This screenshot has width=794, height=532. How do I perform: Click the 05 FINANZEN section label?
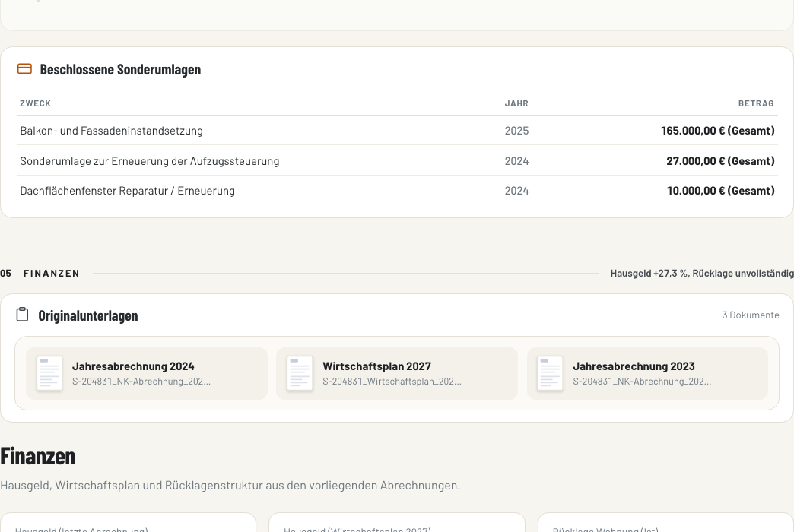[x=40, y=274]
